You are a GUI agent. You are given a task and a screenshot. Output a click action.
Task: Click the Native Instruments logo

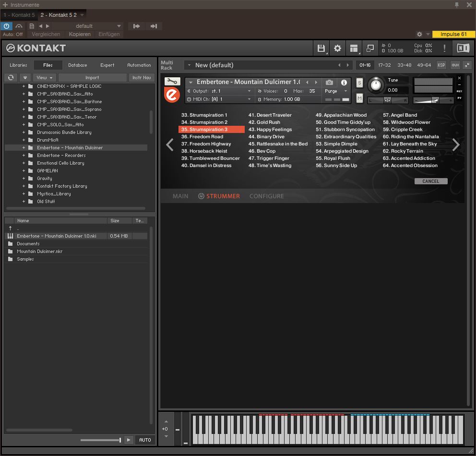(x=463, y=48)
